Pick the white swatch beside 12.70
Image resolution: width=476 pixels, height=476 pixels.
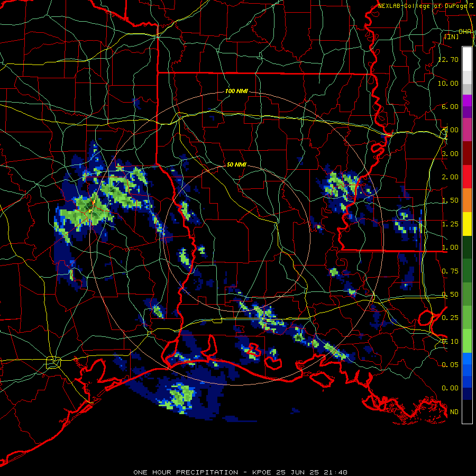467,59
